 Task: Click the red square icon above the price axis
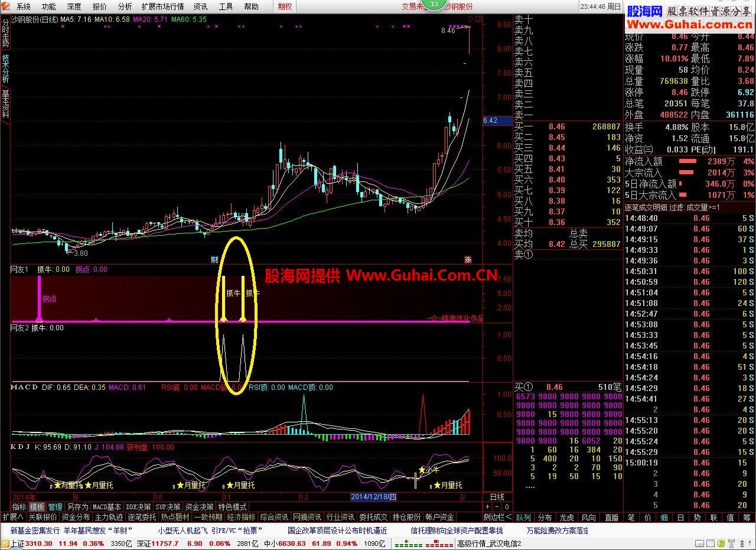(478, 19)
